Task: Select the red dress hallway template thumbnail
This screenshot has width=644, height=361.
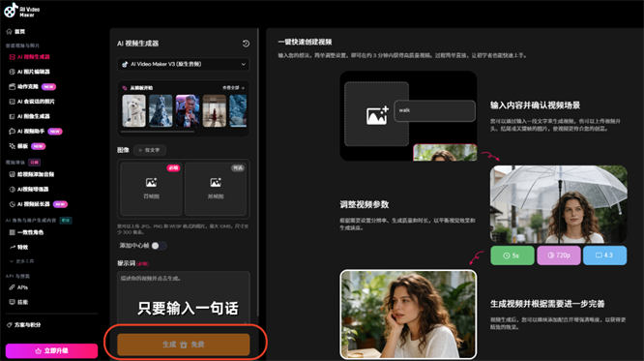Action: [214, 110]
